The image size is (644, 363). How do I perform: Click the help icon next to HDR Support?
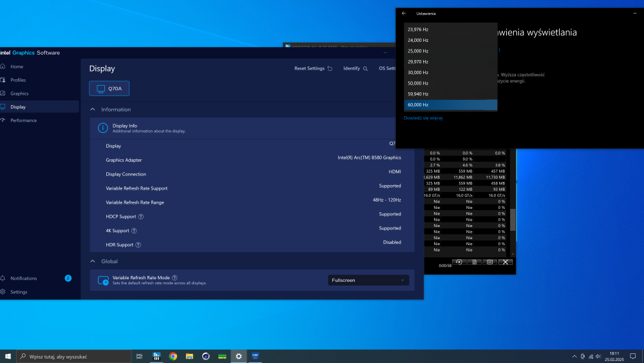pyautogui.click(x=138, y=245)
